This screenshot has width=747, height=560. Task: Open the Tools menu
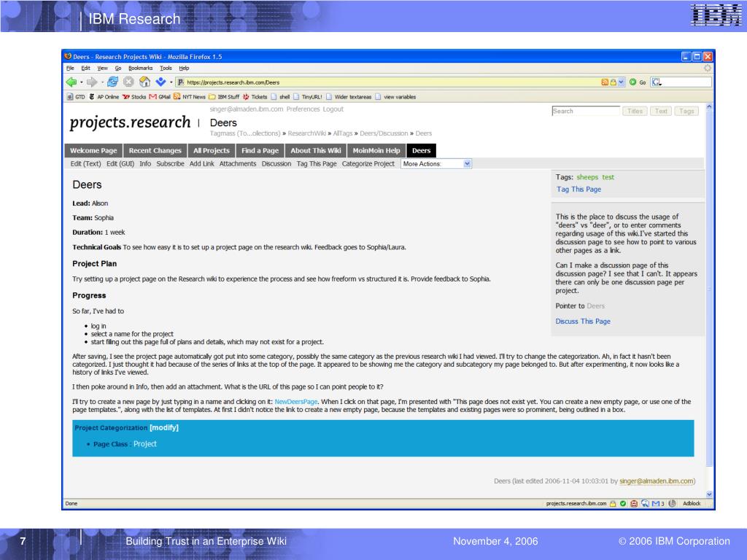[x=166, y=68]
